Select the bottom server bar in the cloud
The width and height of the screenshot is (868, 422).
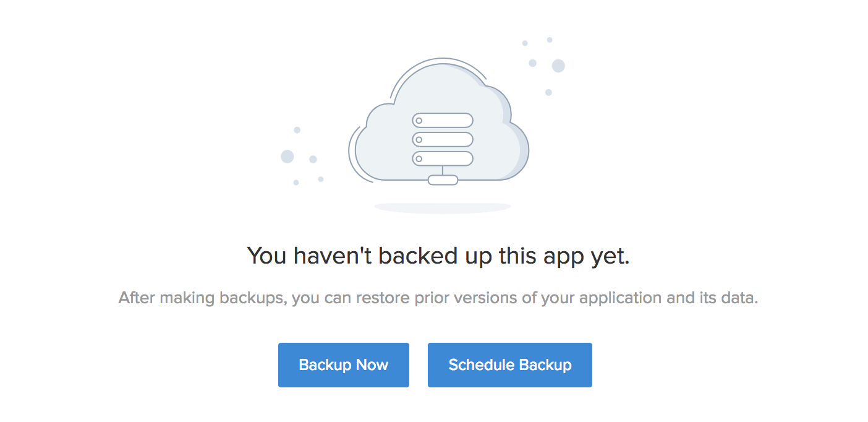[443, 159]
